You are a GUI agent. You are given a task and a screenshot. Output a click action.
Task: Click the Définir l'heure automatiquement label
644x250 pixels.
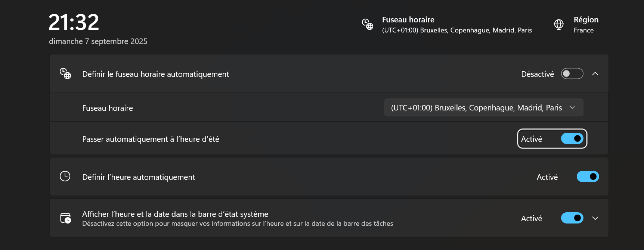(x=139, y=177)
